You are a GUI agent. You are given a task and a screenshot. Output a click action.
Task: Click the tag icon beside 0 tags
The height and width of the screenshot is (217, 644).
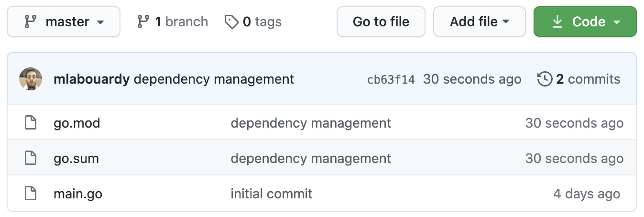pyautogui.click(x=231, y=22)
